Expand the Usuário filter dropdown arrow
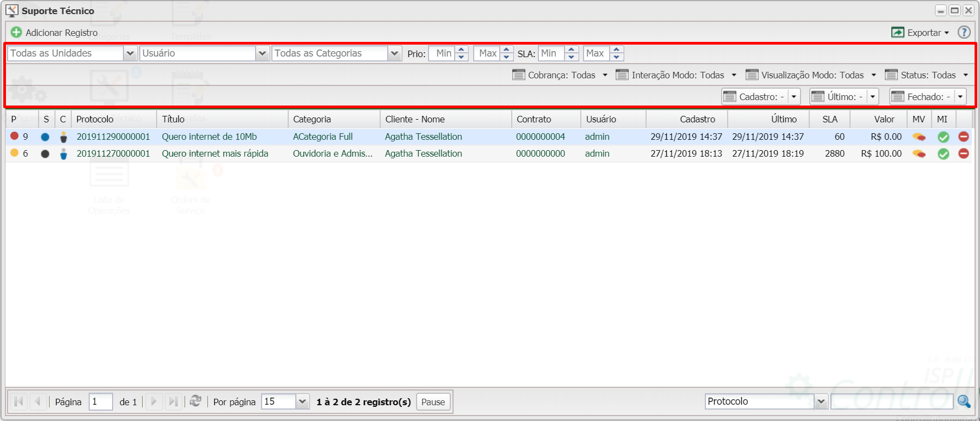Screen dimensions: 980x421 coord(263,53)
